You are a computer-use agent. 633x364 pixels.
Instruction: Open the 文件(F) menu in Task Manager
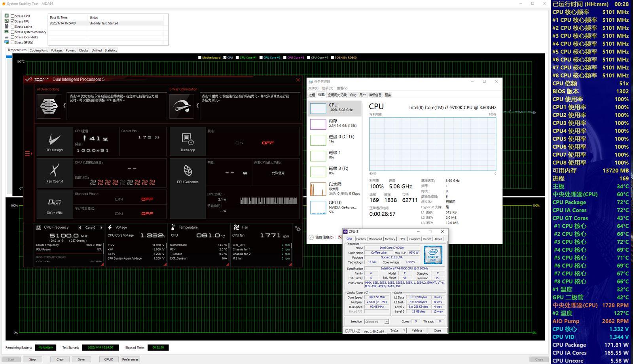click(313, 88)
